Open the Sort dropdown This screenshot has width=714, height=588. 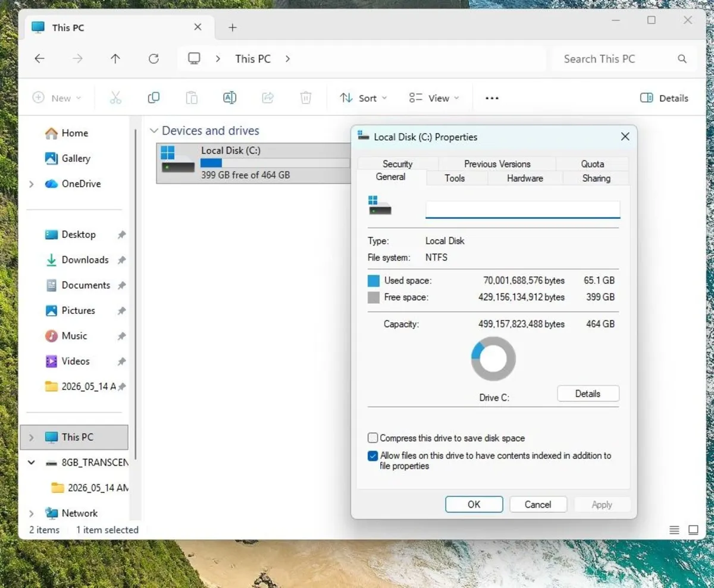pyautogui.click(x=364, y=98)
